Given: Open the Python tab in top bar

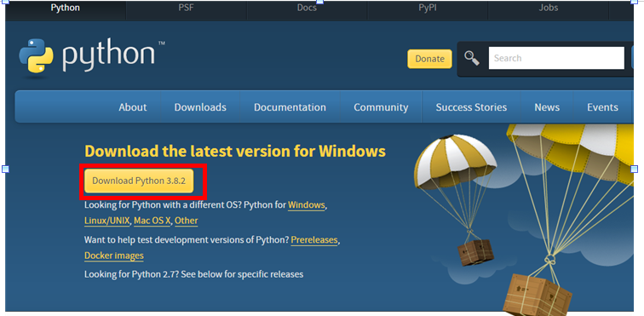Looking at the screenshot, I should point(66,8).
